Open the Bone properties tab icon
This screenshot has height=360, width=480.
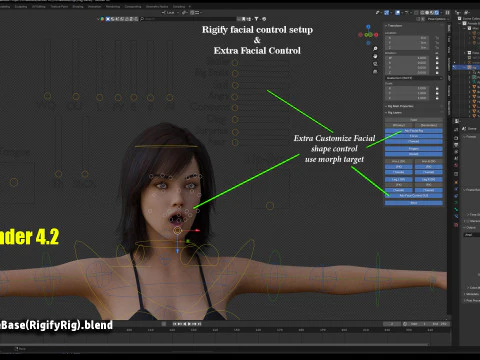(456, 209)
